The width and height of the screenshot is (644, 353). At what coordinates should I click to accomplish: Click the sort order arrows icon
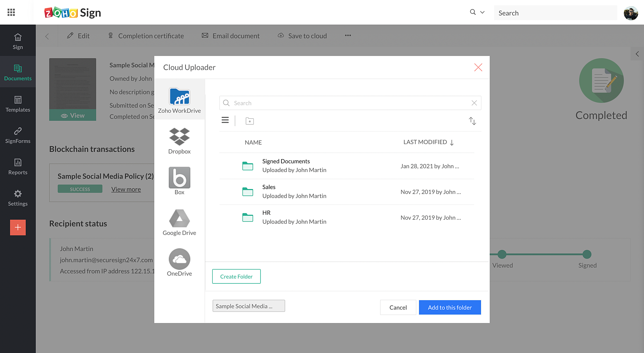(x=472, y=121)
